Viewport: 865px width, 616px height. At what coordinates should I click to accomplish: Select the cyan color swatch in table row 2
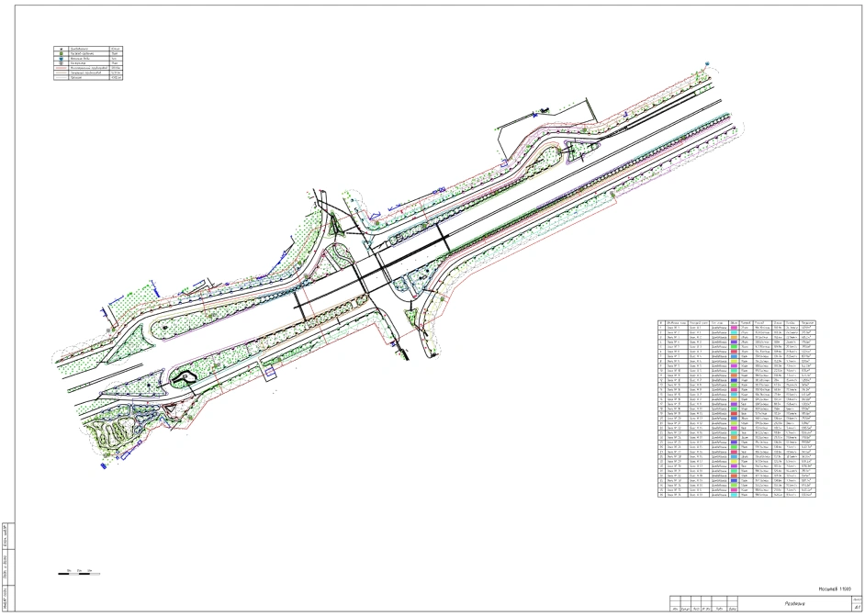point(734,331)
